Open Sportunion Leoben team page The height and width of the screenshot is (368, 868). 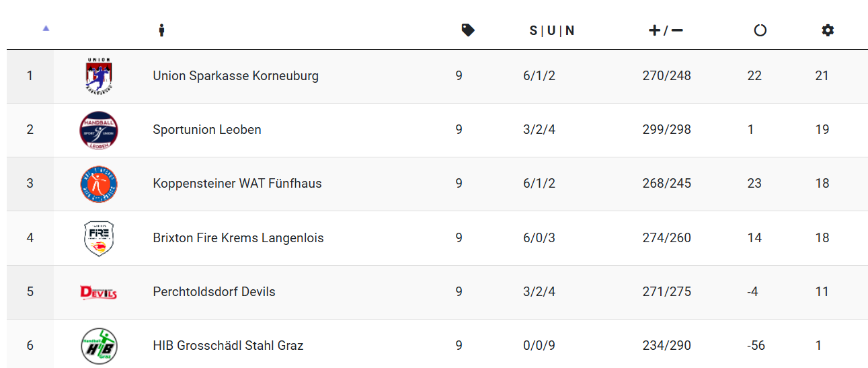207,129
